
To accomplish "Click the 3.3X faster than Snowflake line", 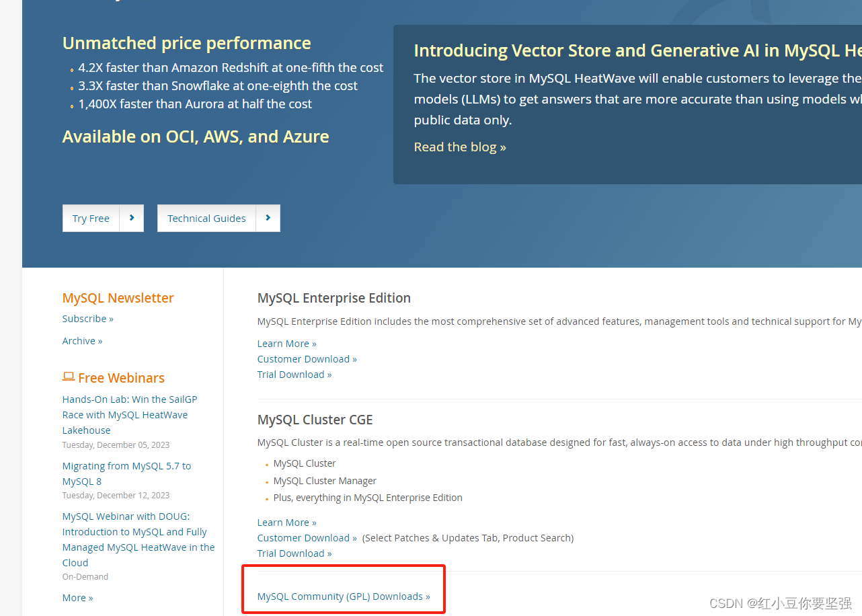I will (x=218, y=86).
